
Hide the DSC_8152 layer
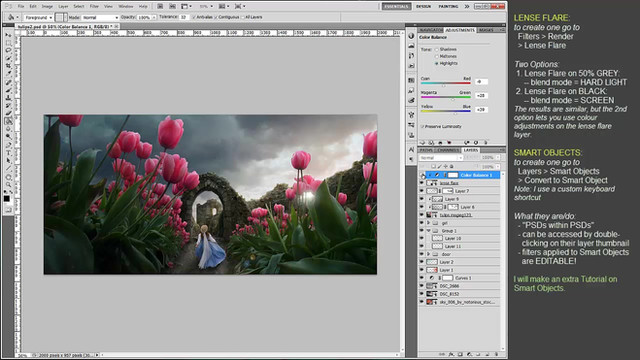pos(422,294)
